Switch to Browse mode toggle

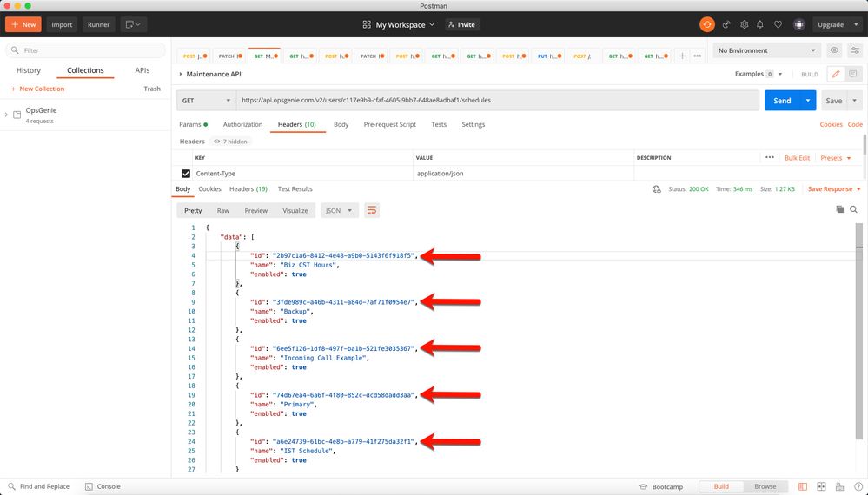pos(765,486)
